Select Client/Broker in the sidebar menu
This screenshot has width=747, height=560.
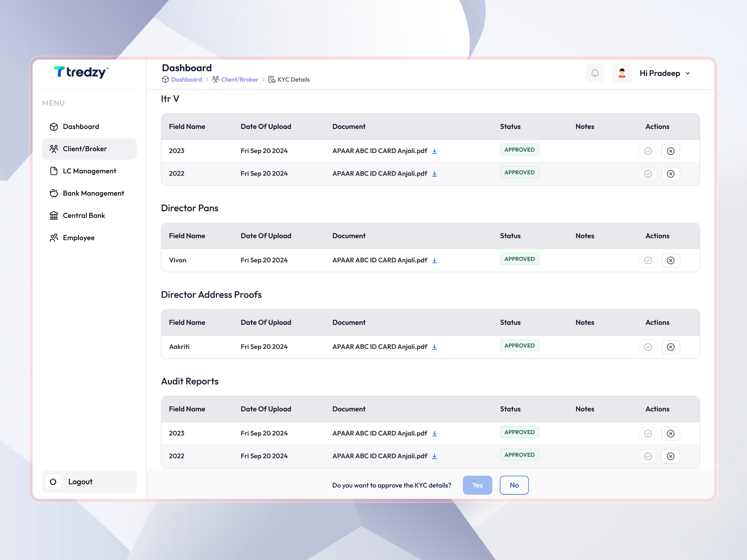(84, 148)
